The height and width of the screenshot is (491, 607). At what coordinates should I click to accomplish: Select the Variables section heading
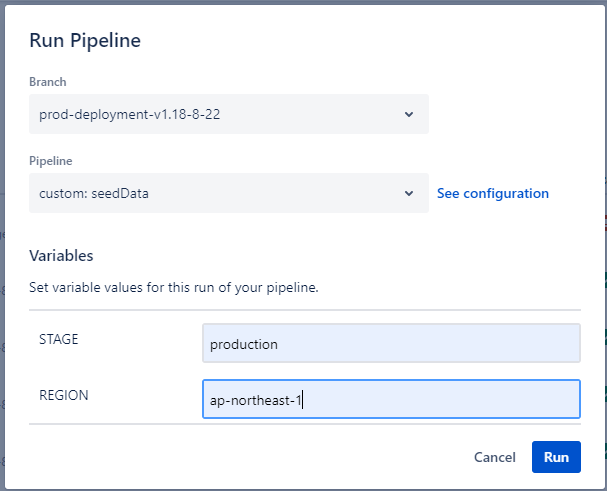tap(62, 256)
